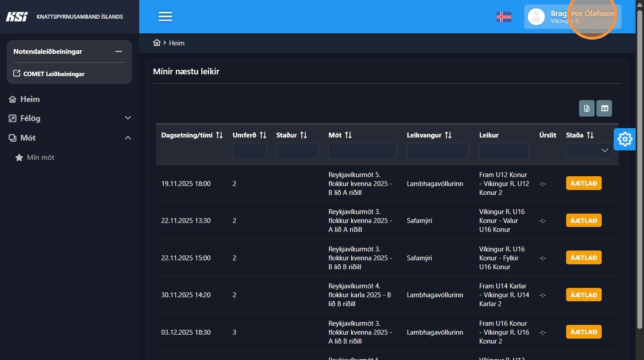The height and width of the screenshot is (360, 644).
Task: Open the column chooser icon
Action: pyautogui.click(x=604, y=108)
